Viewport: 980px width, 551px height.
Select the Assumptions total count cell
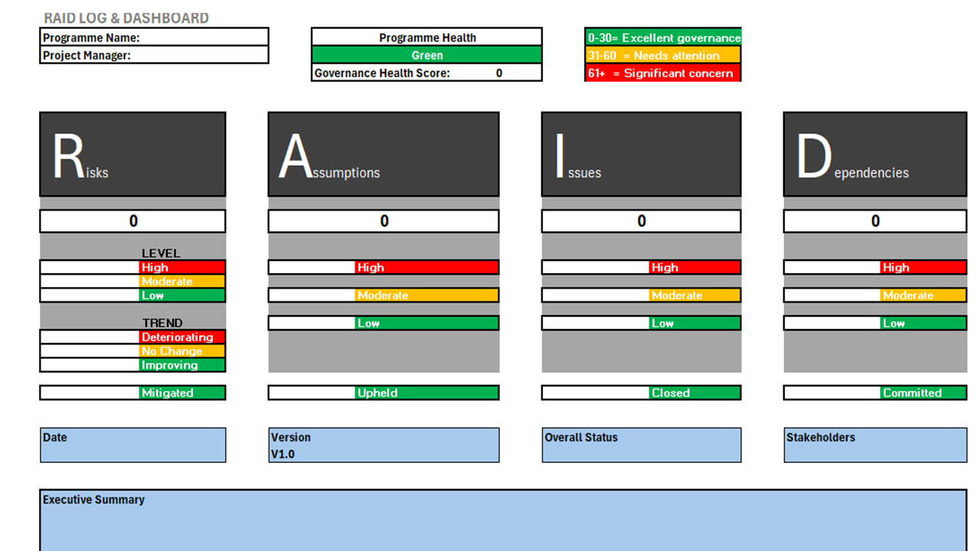[384, 221]
